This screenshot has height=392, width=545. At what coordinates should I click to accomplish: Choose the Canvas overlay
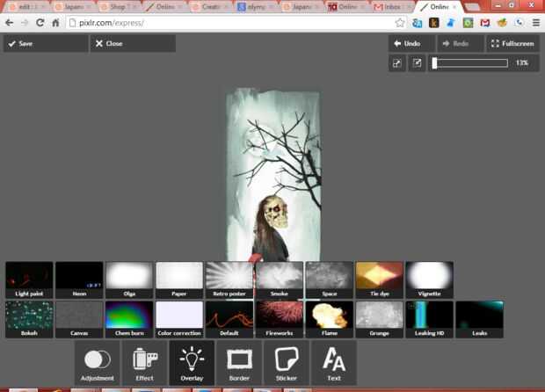(79, 319)
